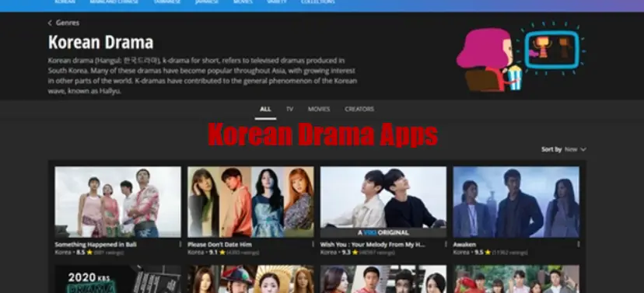The height and width of the screenshot is (293, 644).
Task: Open the Please Don't Date Him title link
Action: [220, 245]
